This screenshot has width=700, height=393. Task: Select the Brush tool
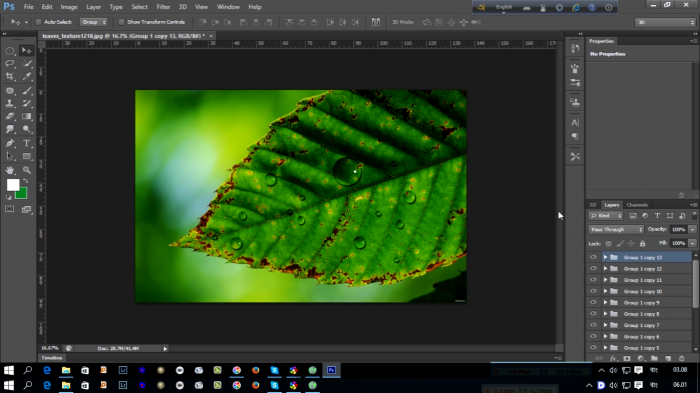[27, 91]
